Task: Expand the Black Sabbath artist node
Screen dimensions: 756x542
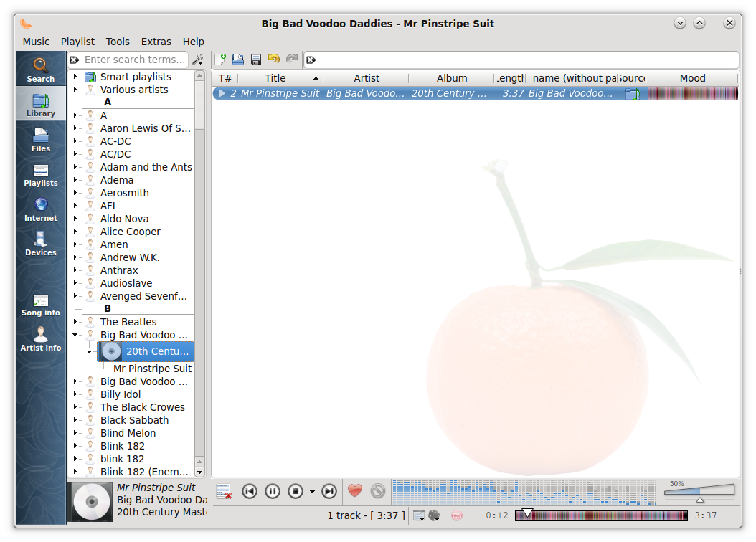Action: click(75, 420)
